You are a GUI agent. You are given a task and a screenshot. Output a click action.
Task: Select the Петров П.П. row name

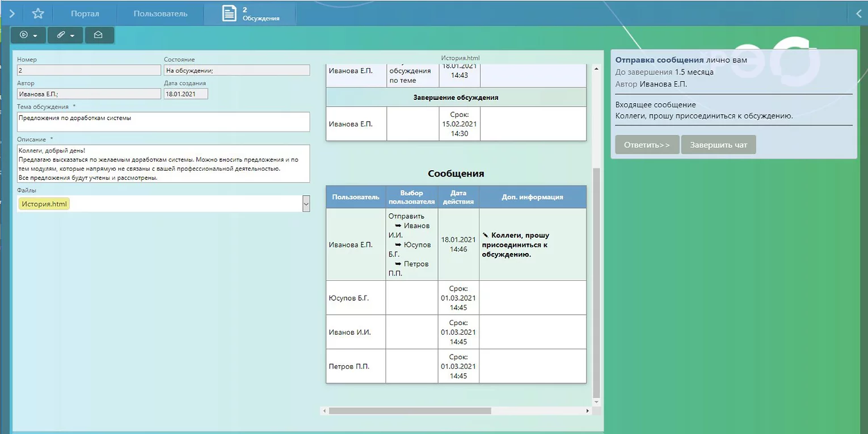coord(349,366)
